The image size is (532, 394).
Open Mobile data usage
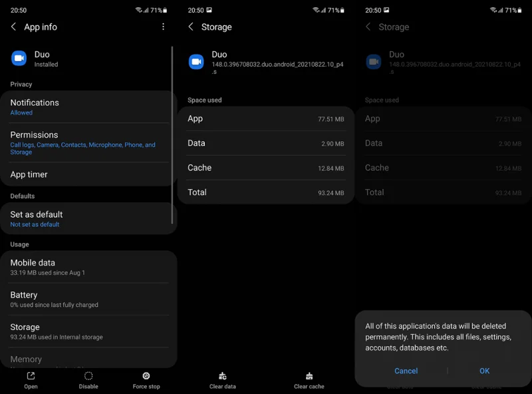tap(88, 267)
